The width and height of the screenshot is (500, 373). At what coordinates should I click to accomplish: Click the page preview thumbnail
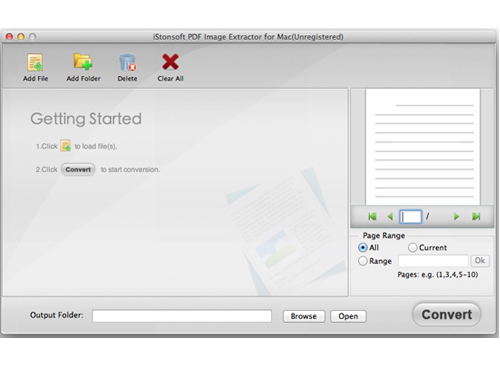coord(423,147)
